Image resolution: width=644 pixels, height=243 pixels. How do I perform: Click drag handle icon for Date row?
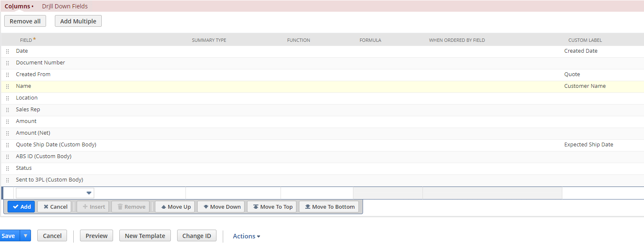point(8,51)
